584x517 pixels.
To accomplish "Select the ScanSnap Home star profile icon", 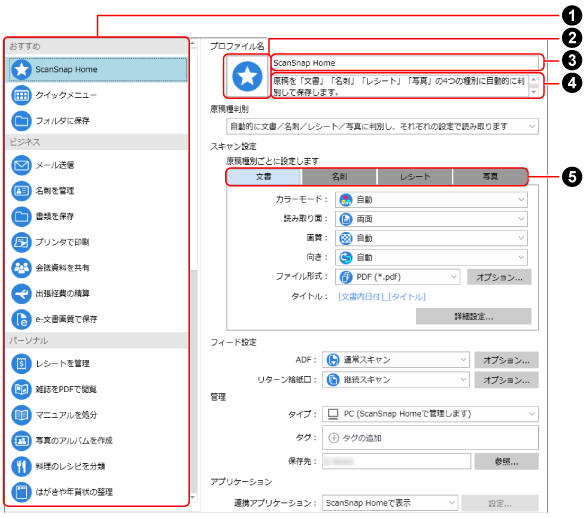I will coord(21,69).
